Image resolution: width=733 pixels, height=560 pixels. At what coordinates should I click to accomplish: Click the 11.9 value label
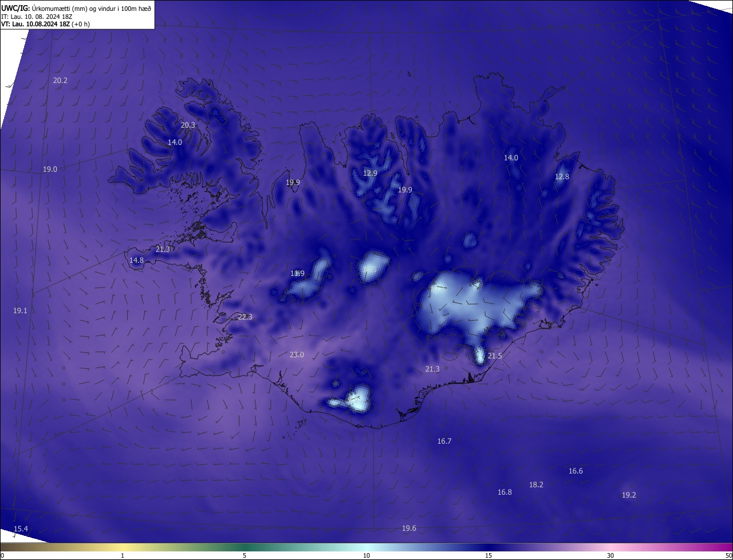coord(297,274)
